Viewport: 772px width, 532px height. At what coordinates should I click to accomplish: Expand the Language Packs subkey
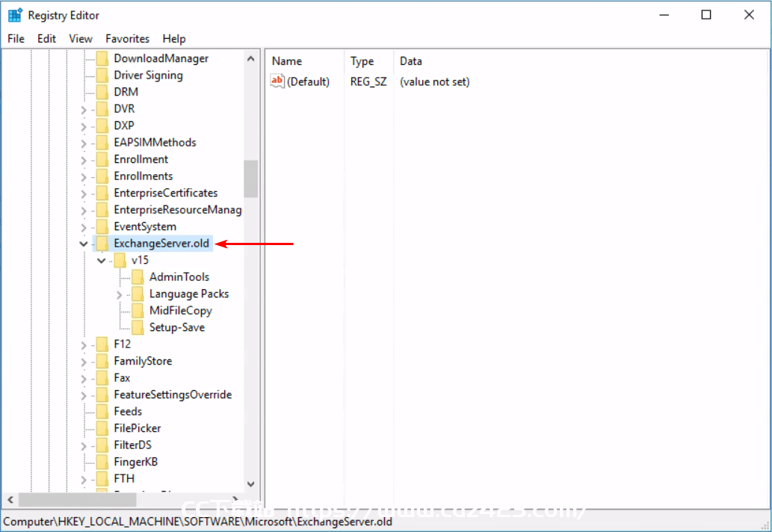coord(119,295)
